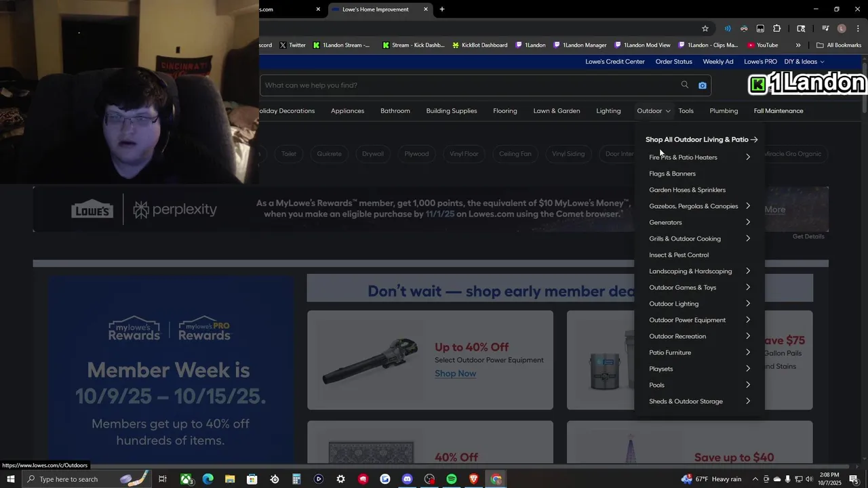868x488 pixels.
Task: Open the All Bookmarks folder
Action: [x=839, y=45]
